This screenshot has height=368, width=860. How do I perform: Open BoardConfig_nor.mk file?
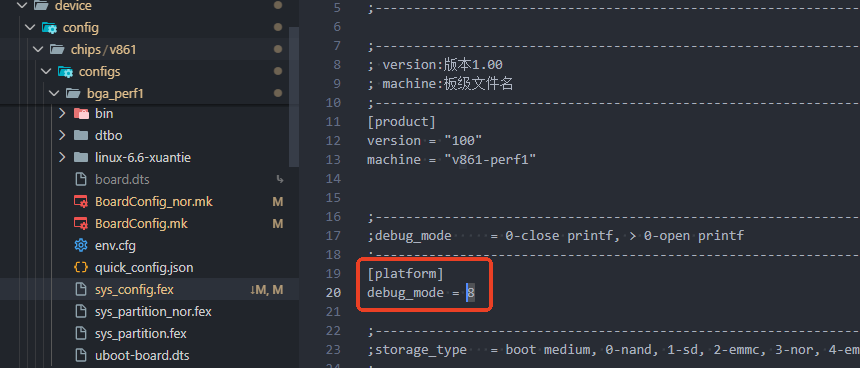click(154, 202)
